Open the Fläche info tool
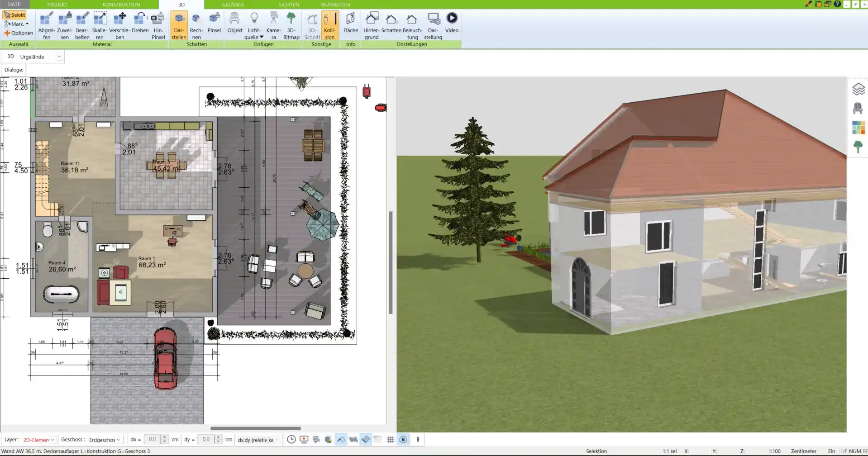This screenshot has width=868, height=456. click(x=350, y=23)
